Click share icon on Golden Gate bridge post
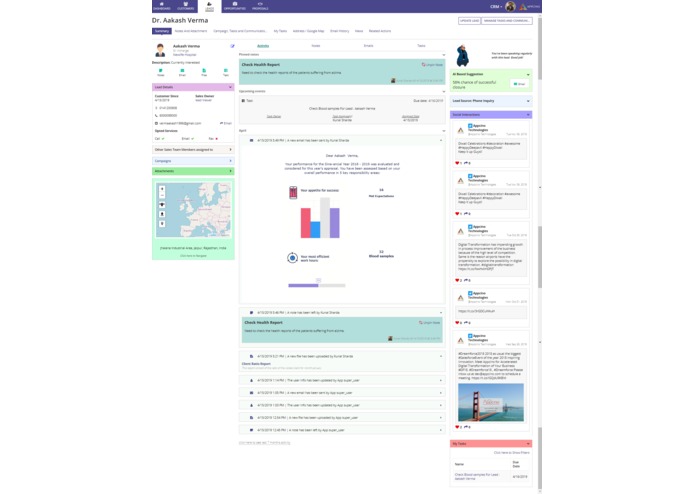This screenshot has width=695, height=494. point(466,427)
